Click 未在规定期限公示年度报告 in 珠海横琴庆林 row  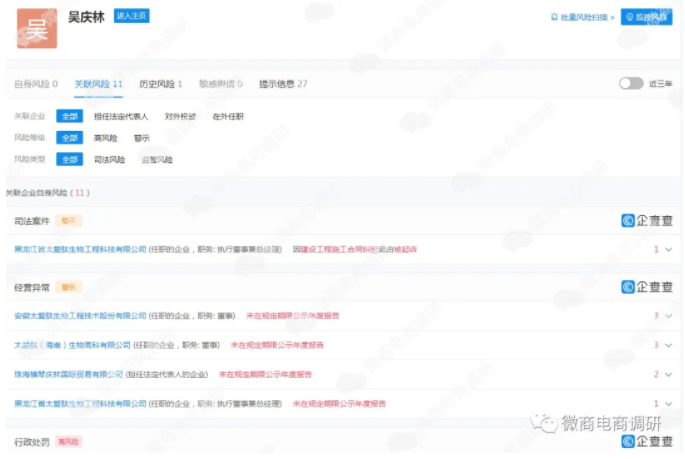click(265, 374)
